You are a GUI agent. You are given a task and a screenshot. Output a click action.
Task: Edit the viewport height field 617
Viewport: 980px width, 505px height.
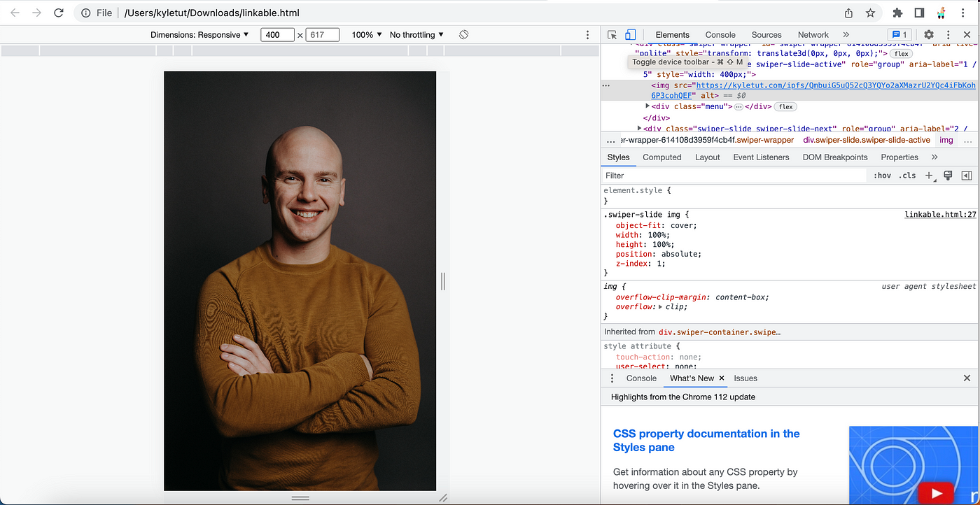point(323,34)
